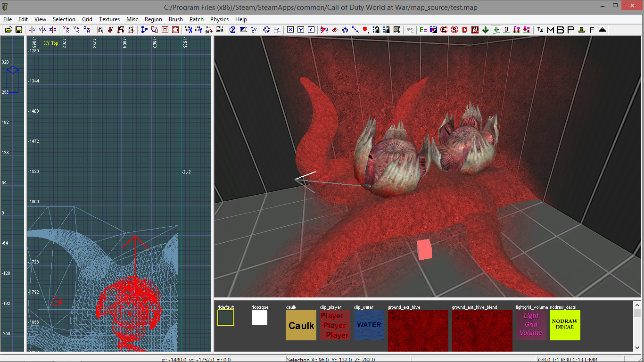The height and width of the screenshot is (362, 644).
Task: Open the Grid menu
Action: pos(87,19)
